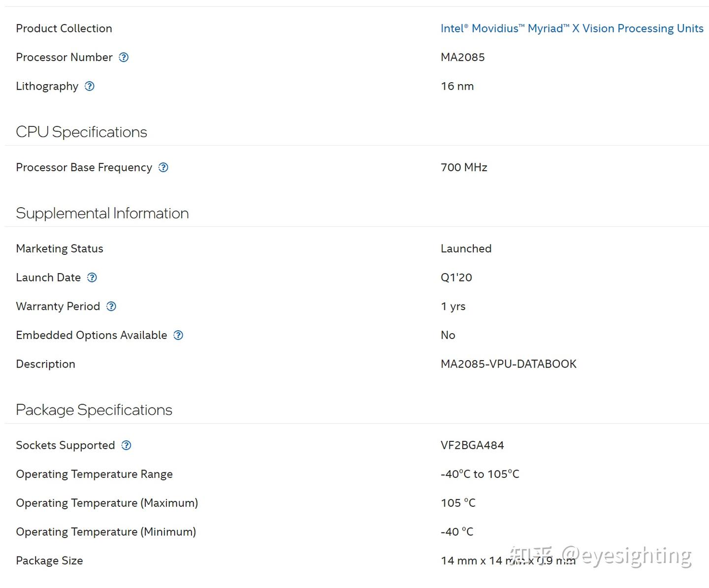Click the Sockets Supported help icon
This screenshot has width=709, height=588.
click(x=127, y=445)
